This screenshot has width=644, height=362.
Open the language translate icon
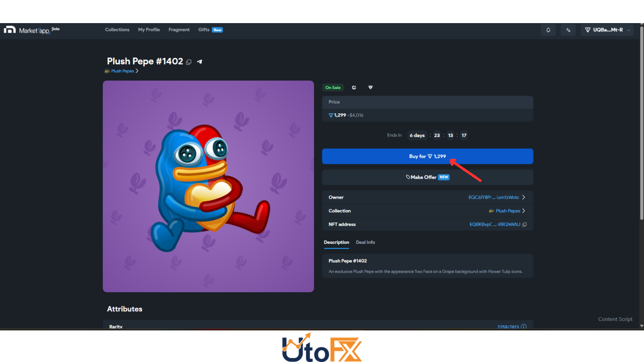click(568, 30)
